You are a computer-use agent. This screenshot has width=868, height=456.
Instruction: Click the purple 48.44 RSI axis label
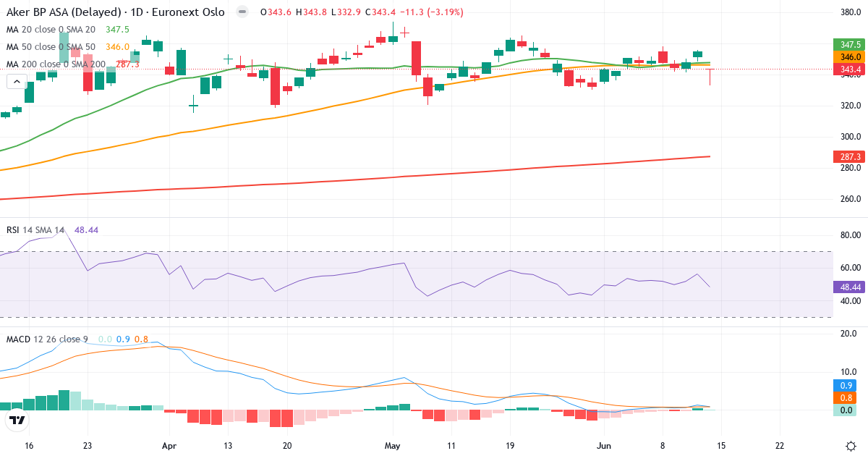coord(850,286)
